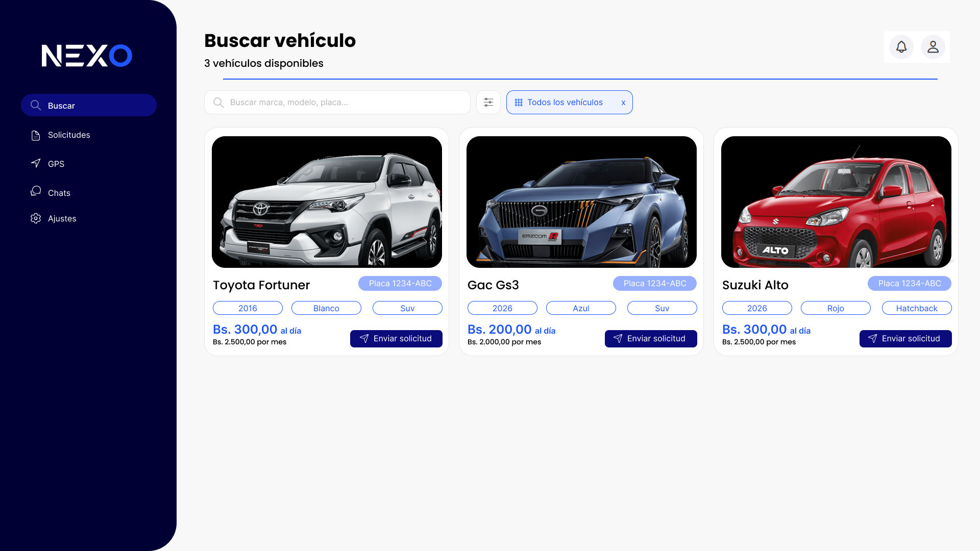Open Chats section
980x551 pixels.
59,193
